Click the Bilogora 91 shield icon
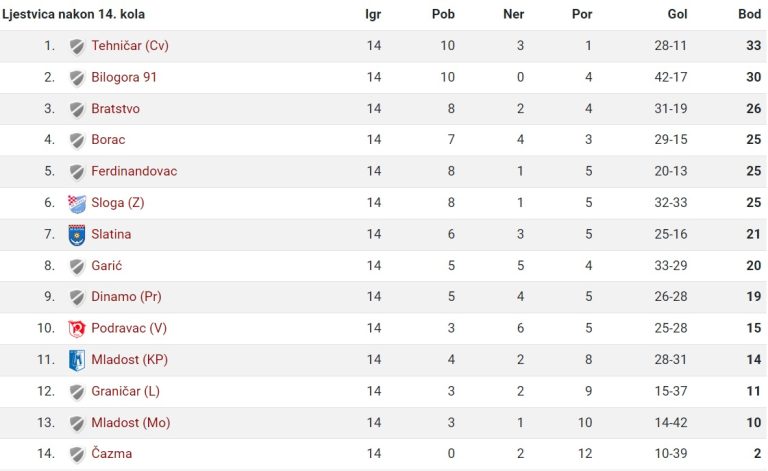Viewport: 768px width, 471px height. pyautogui.click(x=77, y=78)
